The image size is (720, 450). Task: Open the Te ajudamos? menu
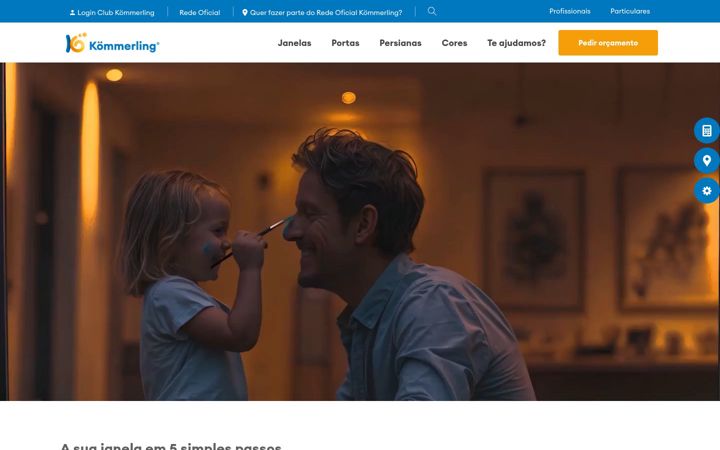(516, 43)
